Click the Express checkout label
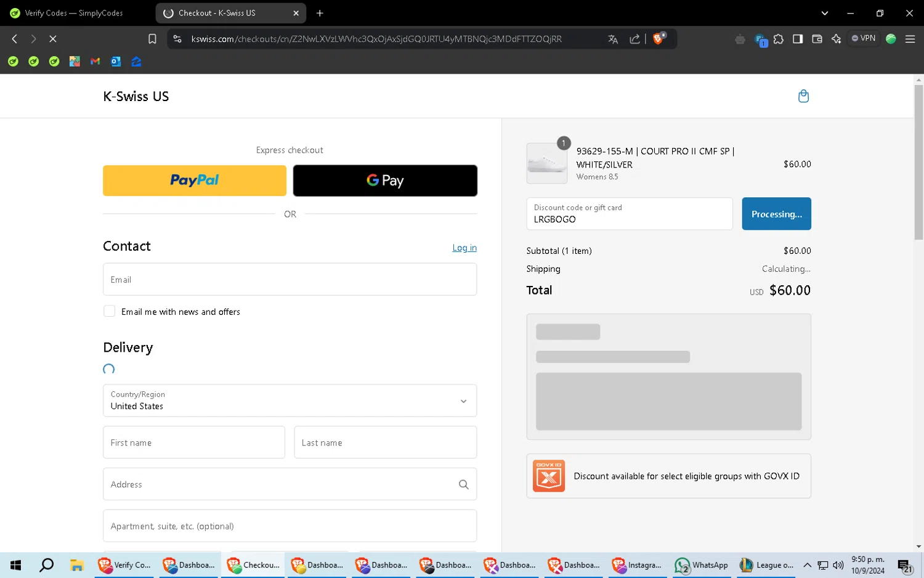 click(x=290, y=150)
